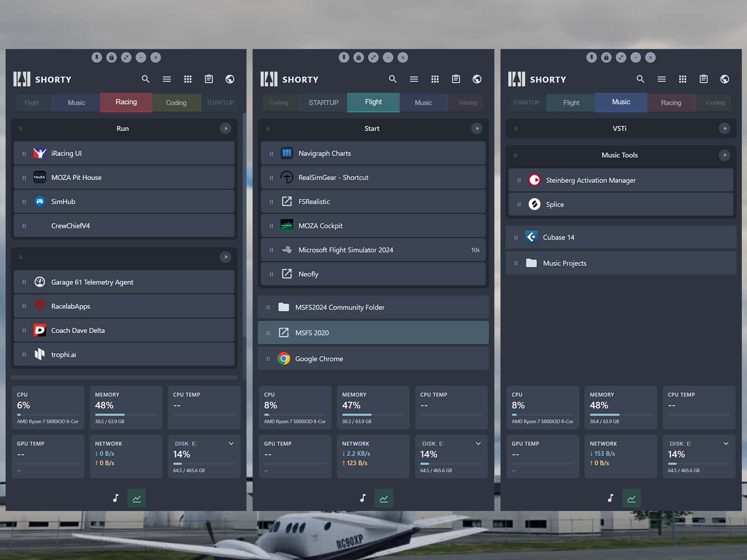Click the Racing panel's vertical scrollbar

pos(244,224)
